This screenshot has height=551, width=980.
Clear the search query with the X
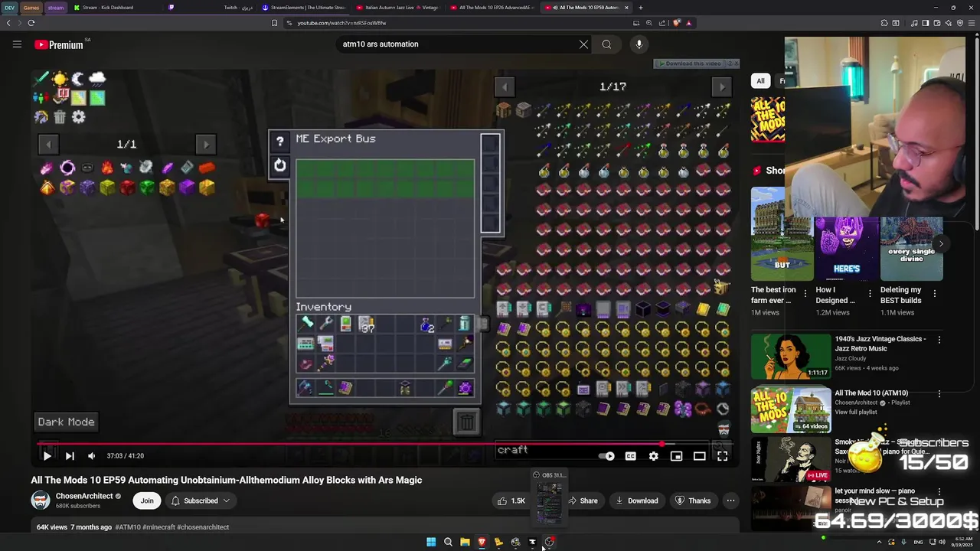[583, 44]
